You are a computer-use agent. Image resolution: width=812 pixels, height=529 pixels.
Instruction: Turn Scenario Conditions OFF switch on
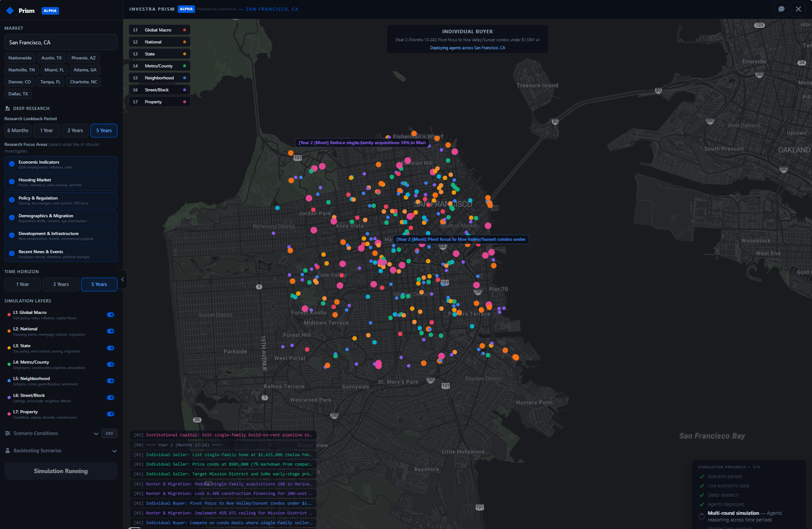coord(109,433)
